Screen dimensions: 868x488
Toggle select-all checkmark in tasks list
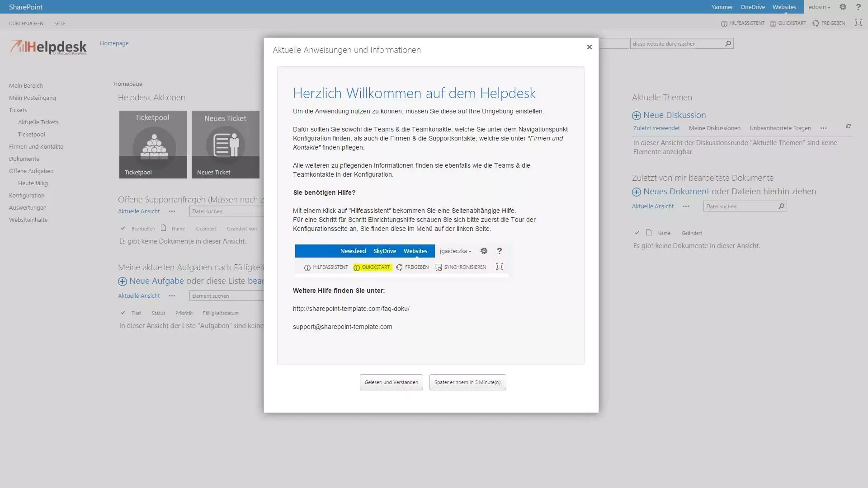123,313
